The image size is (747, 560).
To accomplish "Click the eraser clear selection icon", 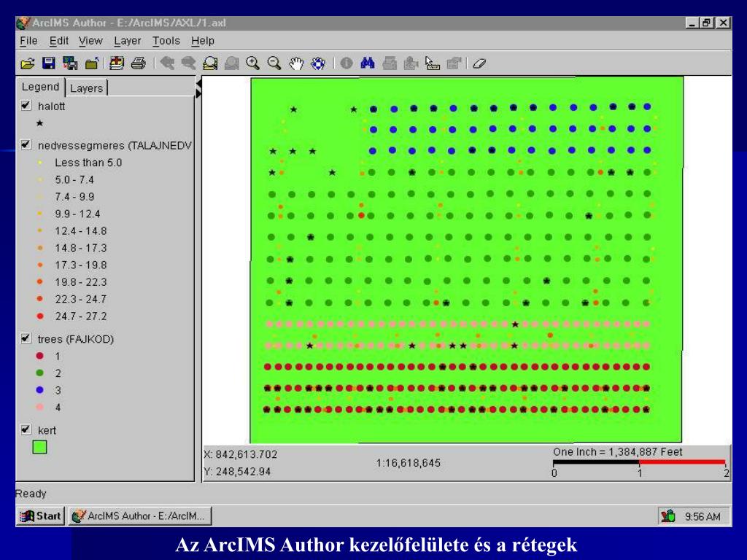I will 479,63.
